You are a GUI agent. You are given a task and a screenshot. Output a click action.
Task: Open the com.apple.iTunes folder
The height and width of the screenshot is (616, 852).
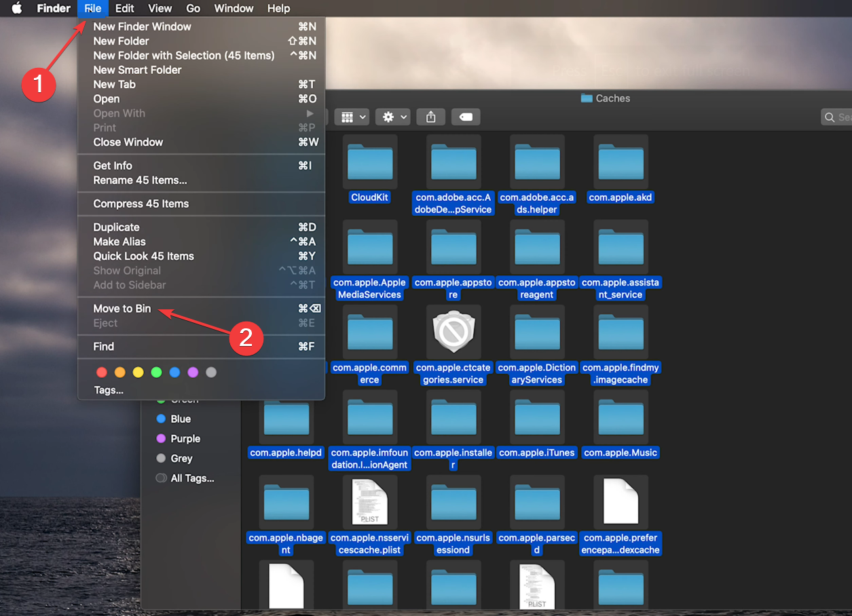click(x=537, y=417)
